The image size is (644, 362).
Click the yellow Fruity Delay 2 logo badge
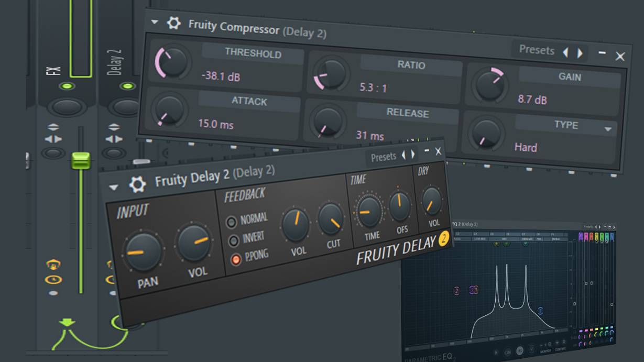pyautogui.click(x=444, y=238)
